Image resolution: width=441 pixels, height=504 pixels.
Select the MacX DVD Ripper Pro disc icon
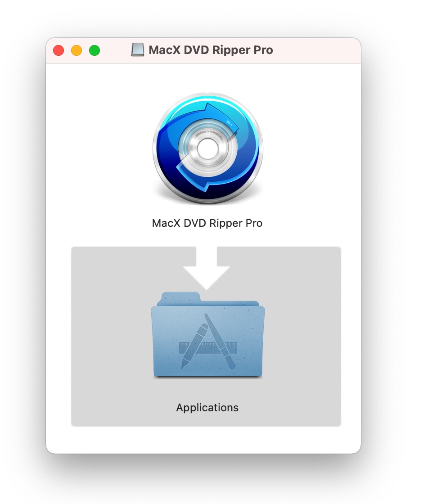coord(207,148)
